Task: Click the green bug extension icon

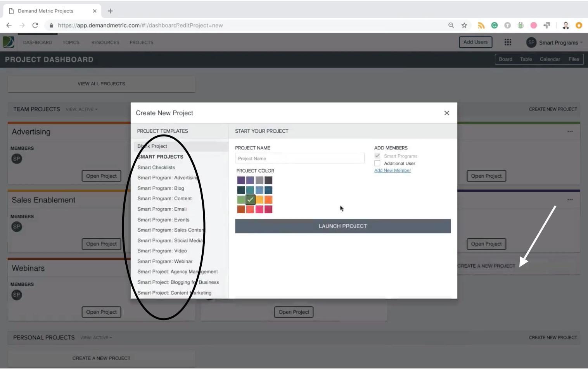Action: (x=521, y=25)
